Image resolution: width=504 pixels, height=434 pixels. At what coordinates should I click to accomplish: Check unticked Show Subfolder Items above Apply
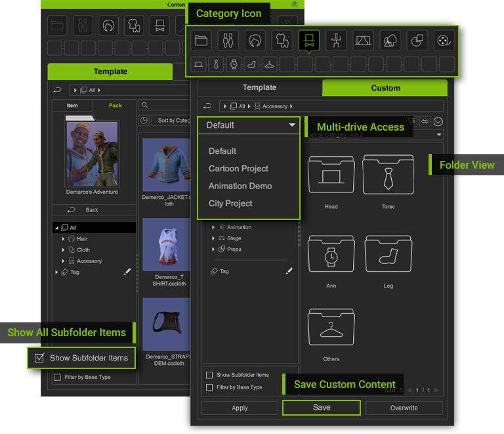click(x=209, y=375)
